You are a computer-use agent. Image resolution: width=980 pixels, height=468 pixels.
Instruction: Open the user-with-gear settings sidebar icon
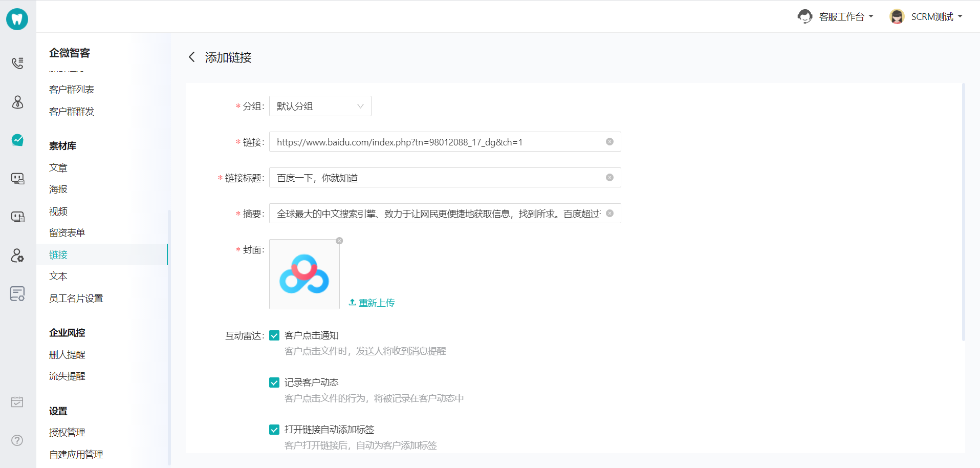17,255
